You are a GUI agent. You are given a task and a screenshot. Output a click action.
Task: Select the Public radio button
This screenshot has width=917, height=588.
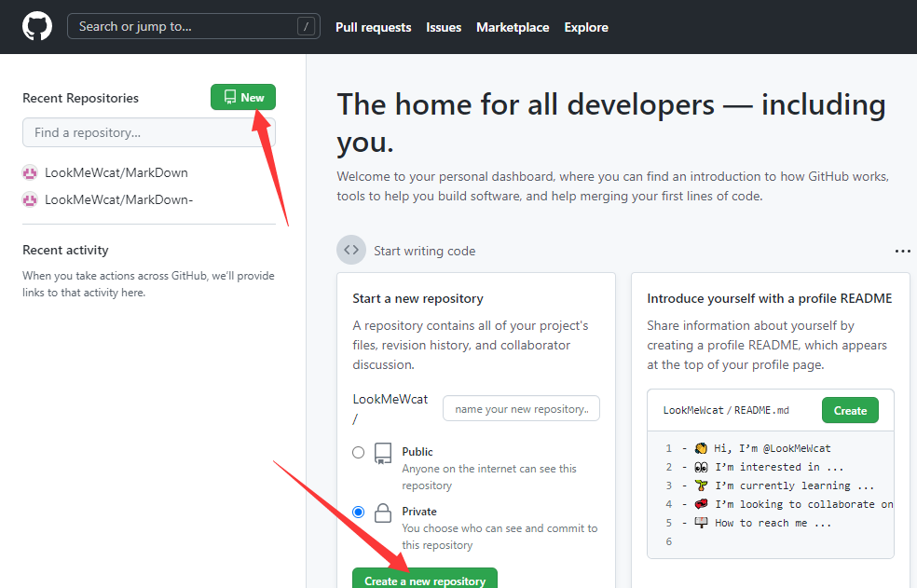tap(359, 452)
